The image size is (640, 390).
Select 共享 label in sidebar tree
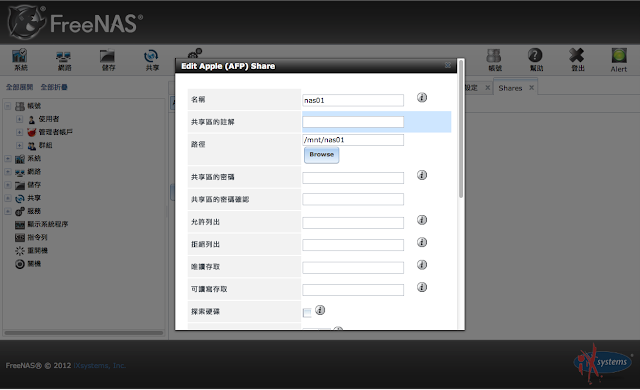tap(34, 198)
